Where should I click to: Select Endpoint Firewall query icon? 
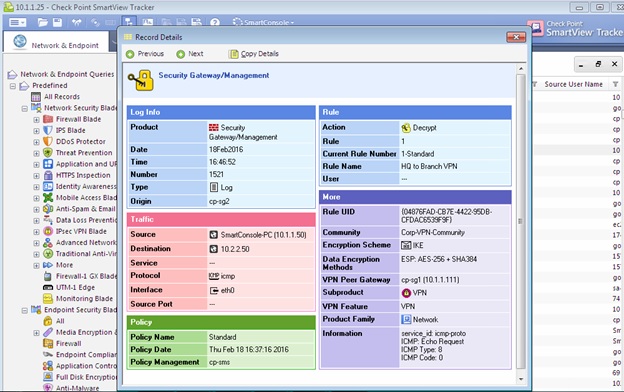coord(48,343)
